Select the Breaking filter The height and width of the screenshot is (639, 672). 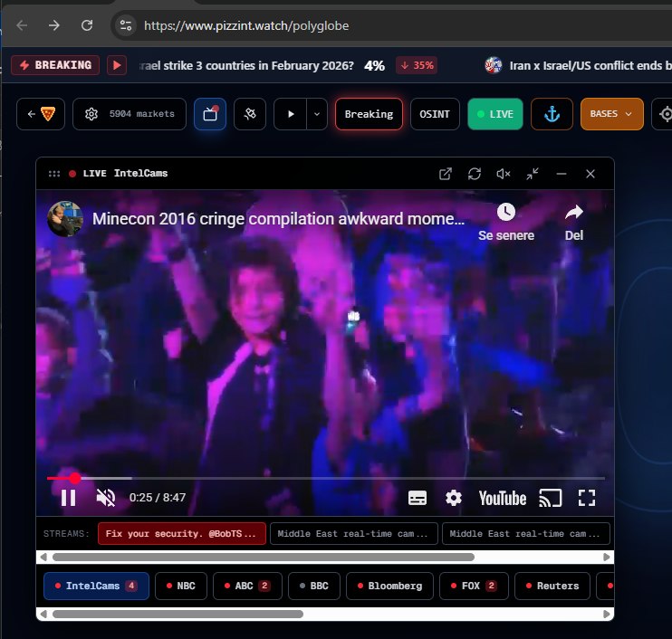(369, 114)
